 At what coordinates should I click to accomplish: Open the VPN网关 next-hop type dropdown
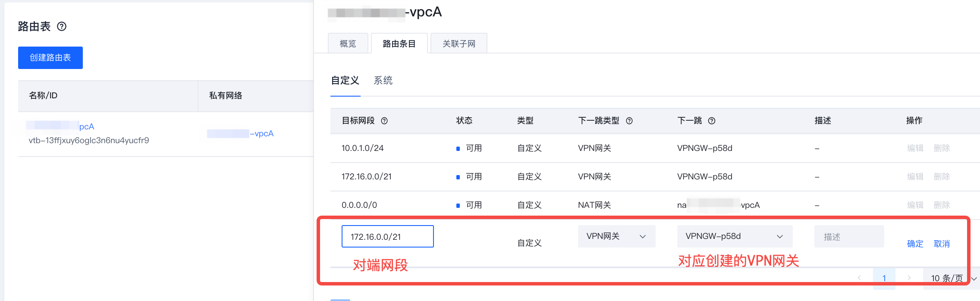click(x=616, y=236)
